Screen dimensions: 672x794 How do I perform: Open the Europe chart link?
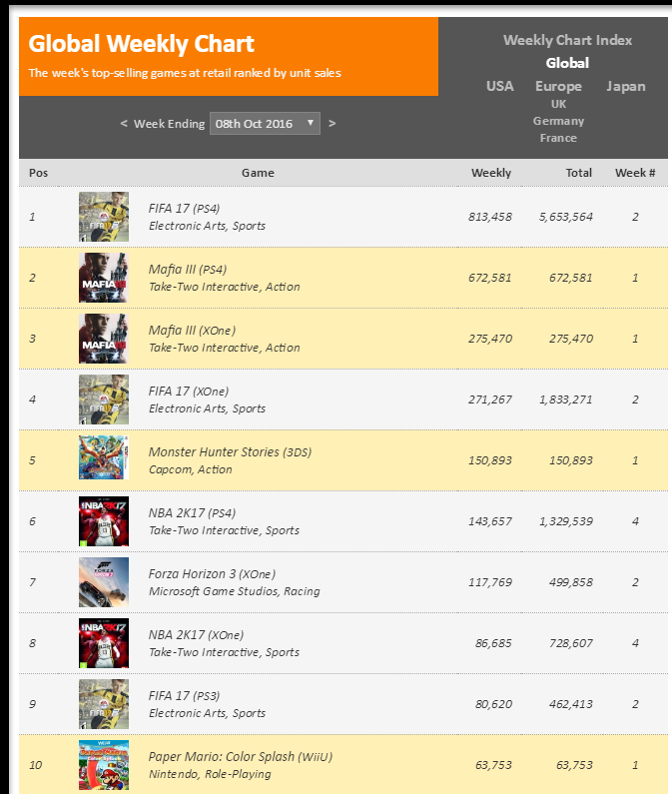pyautogui.click(x=558, y=86)
